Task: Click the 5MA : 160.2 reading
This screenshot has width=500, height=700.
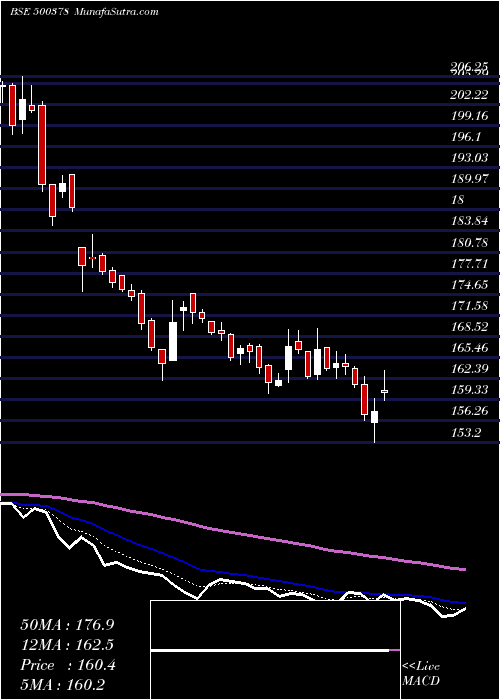Action: coord(64,685)
